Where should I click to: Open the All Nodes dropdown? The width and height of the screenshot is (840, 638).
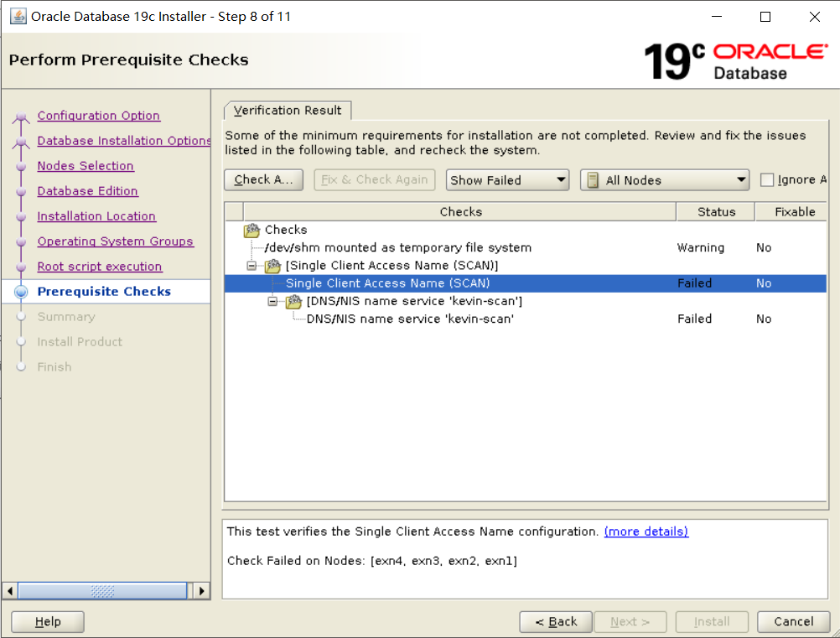click(664, 180)
